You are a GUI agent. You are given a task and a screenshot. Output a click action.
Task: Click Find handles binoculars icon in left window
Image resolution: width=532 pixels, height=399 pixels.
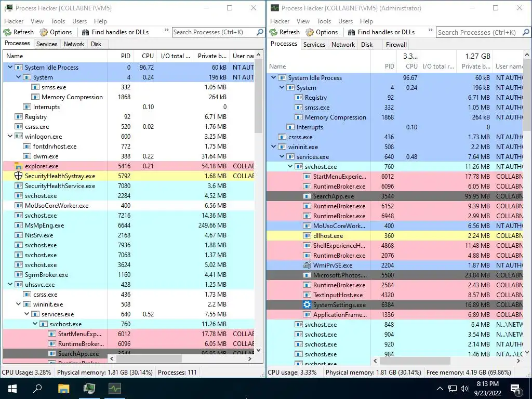tap(86, 32)
